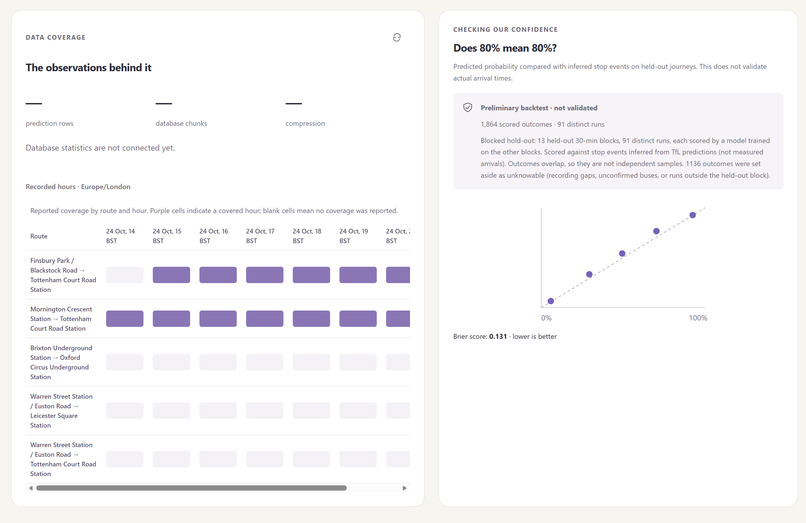Click the Finsbury Park cell for 24 Oct 19

358,275
